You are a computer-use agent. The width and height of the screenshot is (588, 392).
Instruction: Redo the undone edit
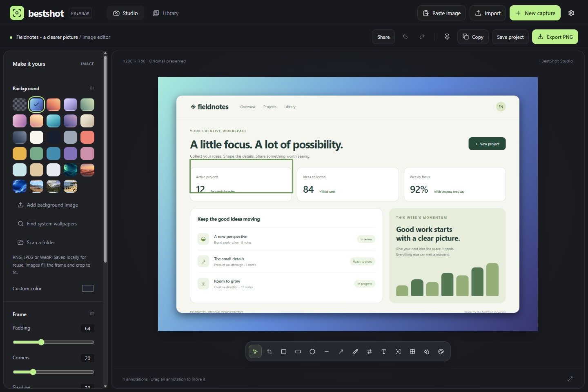(x=422, y=37)
